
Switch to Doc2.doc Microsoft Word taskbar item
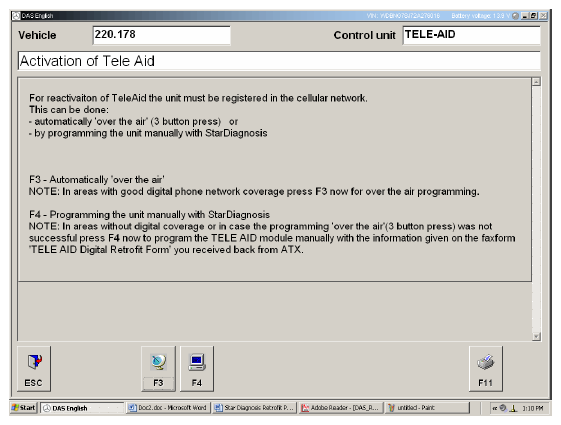(x=168, y=408)
